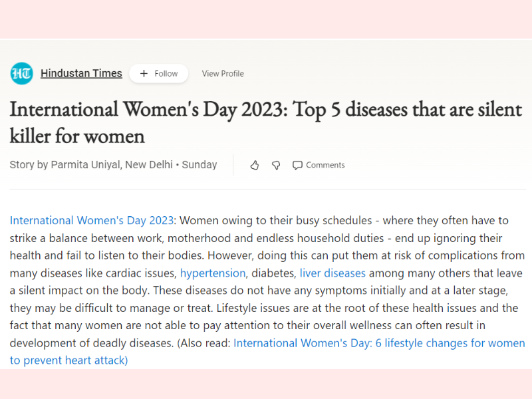Click the 'New Delhi' location in byline
This screenshot has width=532, height=399.
point(149,165)
